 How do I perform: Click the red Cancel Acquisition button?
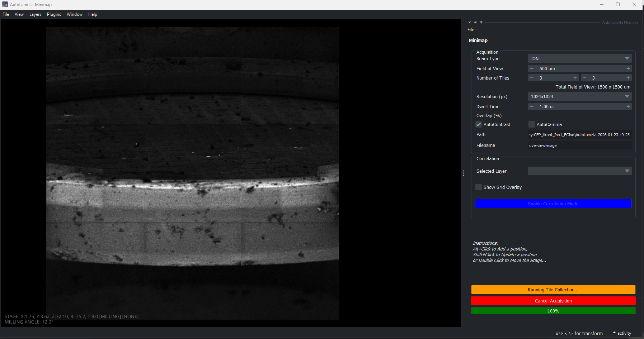tap(553, 301)
